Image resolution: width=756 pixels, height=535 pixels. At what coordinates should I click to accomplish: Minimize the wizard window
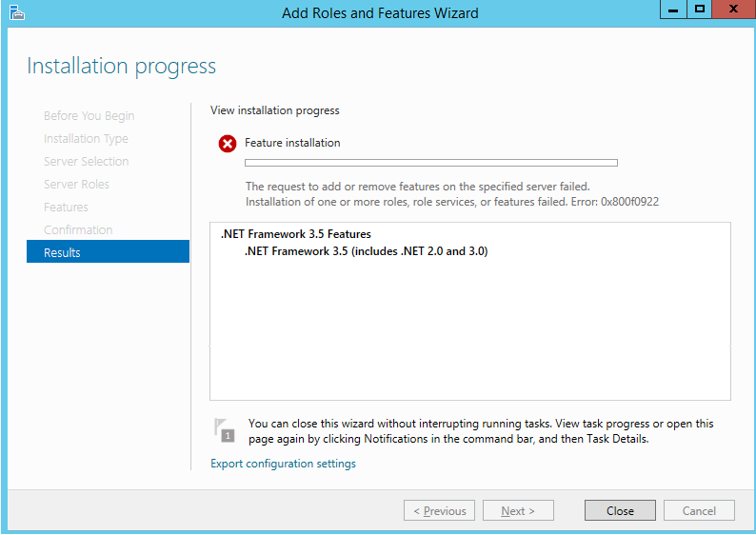673,10
